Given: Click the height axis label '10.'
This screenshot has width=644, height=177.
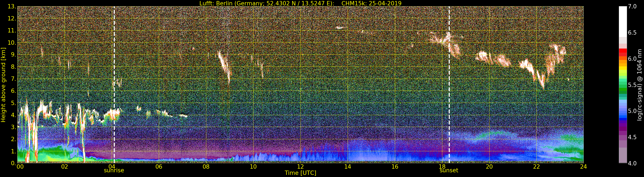Looking at the screenshot, I should pyautogui.click(x=12, y=43).
